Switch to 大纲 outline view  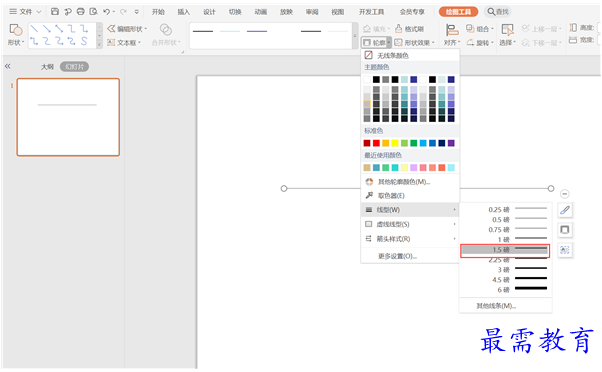pos(47,67)
